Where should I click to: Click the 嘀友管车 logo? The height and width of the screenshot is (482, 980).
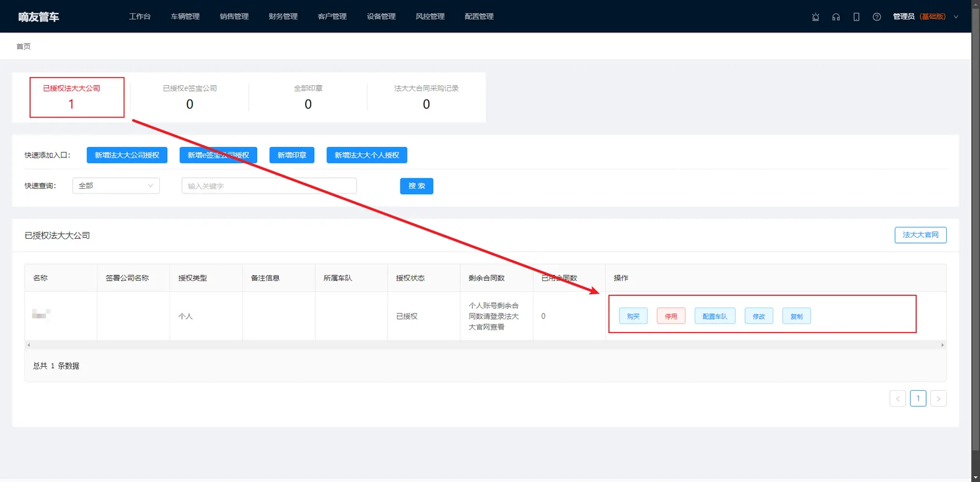[x=39, y=17]
